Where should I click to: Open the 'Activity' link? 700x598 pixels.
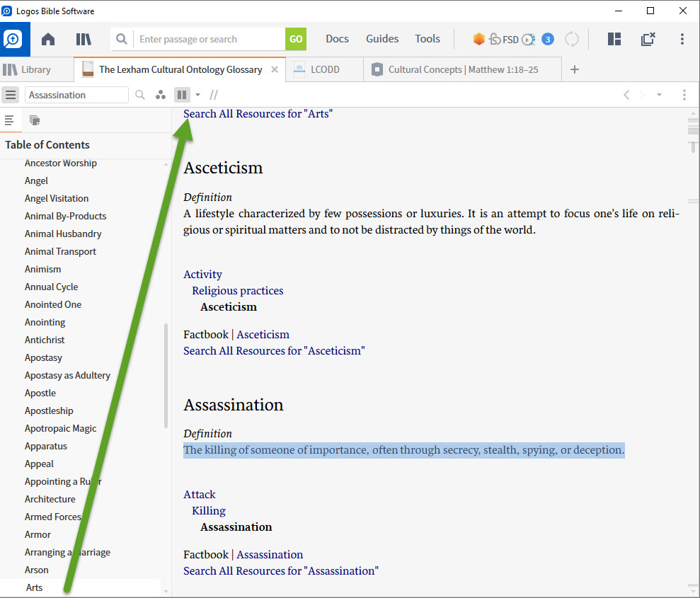pos(202,275)
